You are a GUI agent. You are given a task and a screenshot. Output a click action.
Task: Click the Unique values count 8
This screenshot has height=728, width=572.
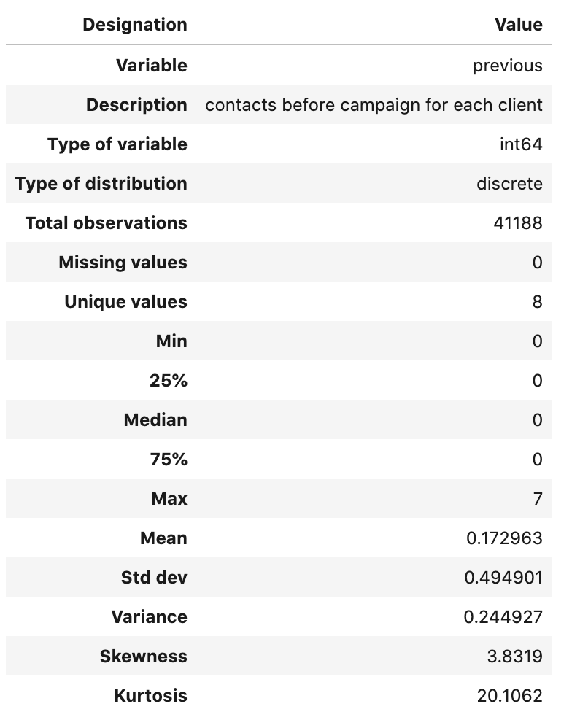[537, 302]
